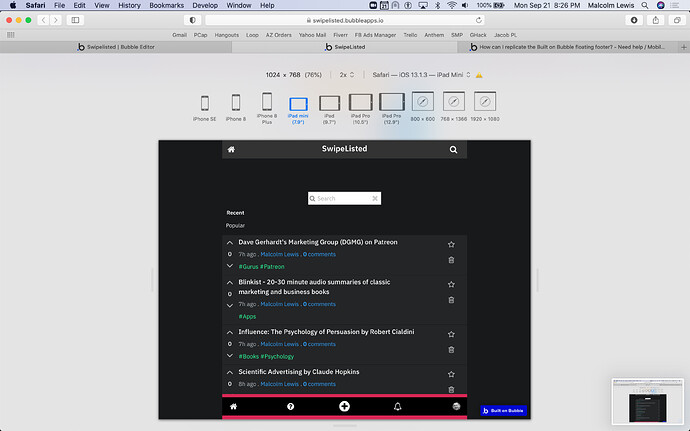690x431 pixels.
Task: Click the Safari address bar
Action: pyautogui.click(x=345, y=20)
